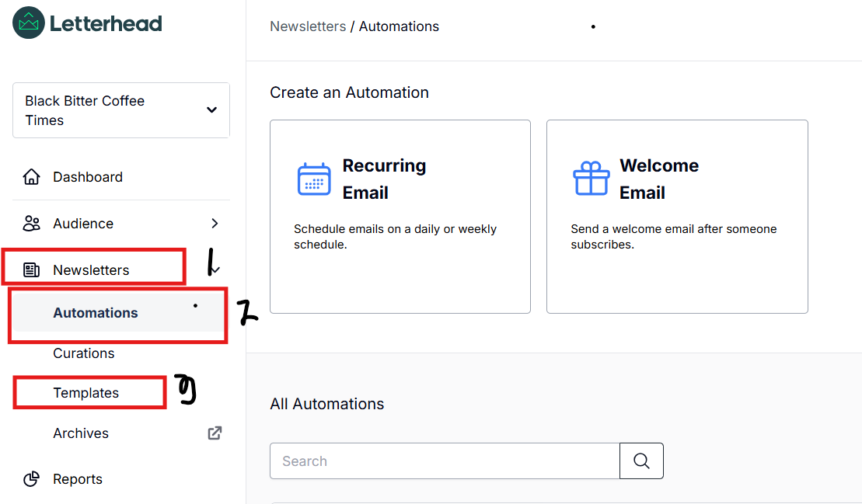Click the Reports pie chart icon
This screenshot has width=862, height=504.
pyautogui.click(x=31, y=478)
